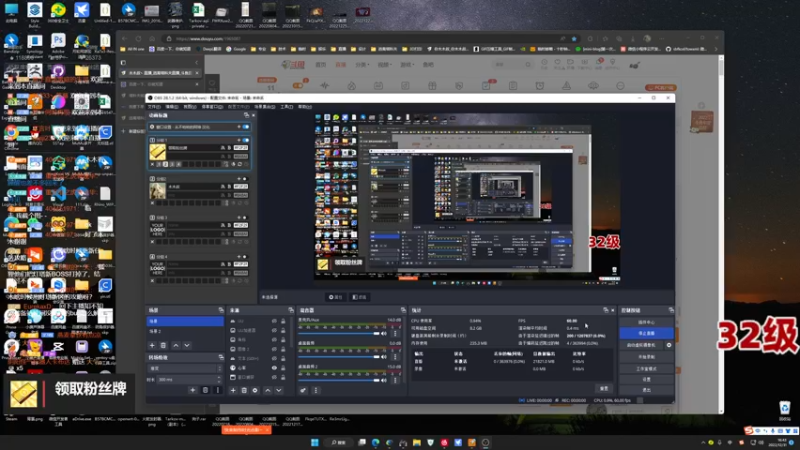
Task: Open the 视图 menu in OBS
Action: pos(189,107)
